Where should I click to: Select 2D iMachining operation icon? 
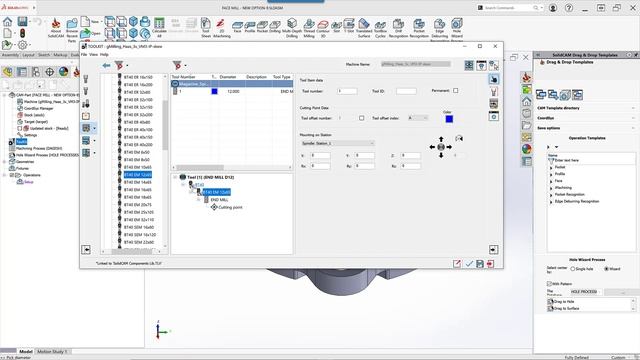[222, 28]
